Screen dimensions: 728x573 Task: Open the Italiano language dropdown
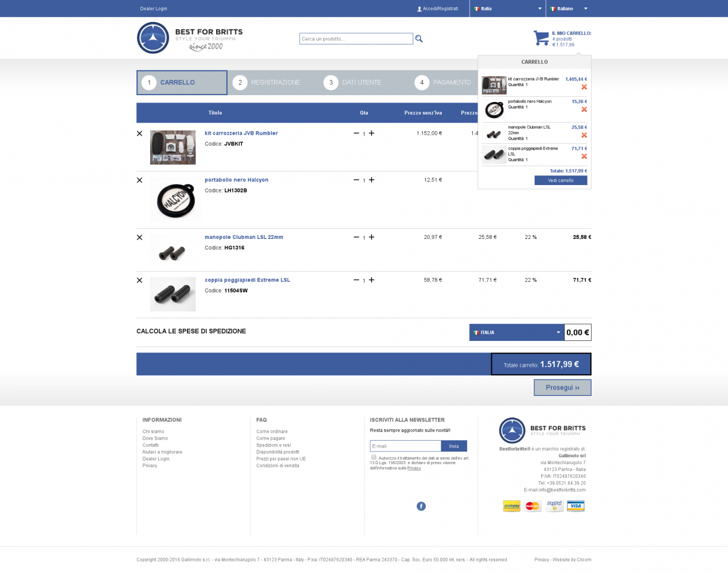(x=569, y=9)
